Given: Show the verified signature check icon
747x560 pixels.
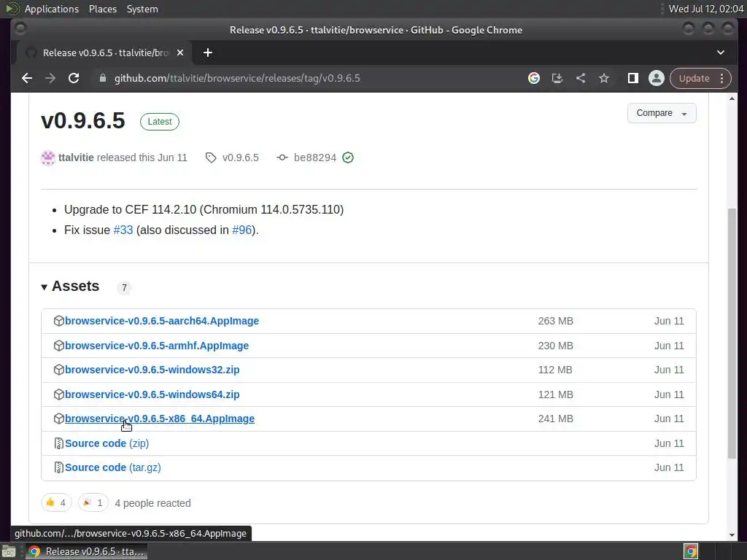Looking at the screenshot, I should 348,157.
